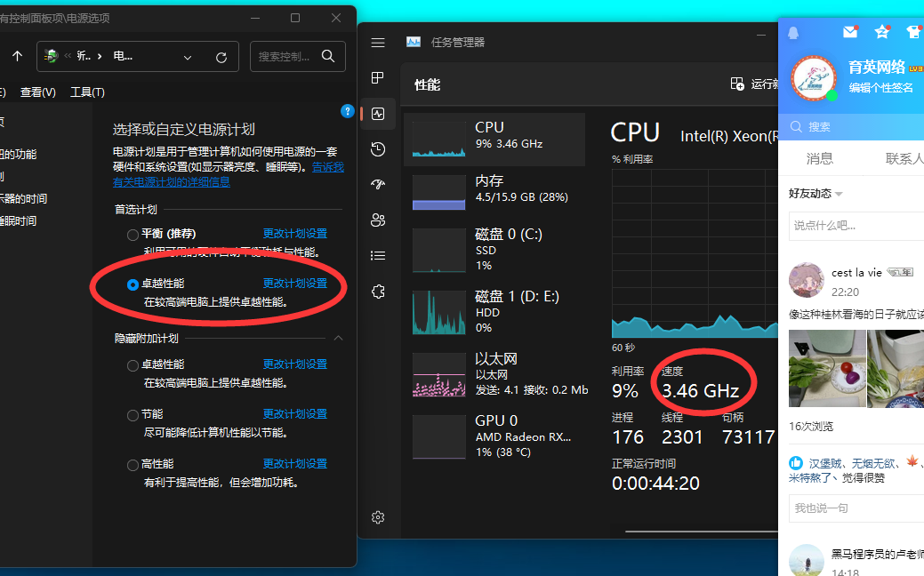Open Services puzzle icon in Task Manager
This screenshot has height=576, width=924.
[x=378, y=292]
